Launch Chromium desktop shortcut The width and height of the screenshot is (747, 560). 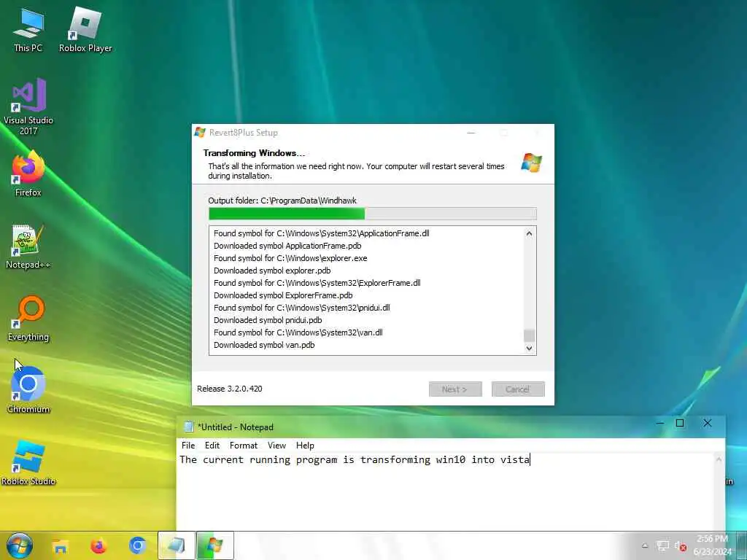click(x=28, y=389)
